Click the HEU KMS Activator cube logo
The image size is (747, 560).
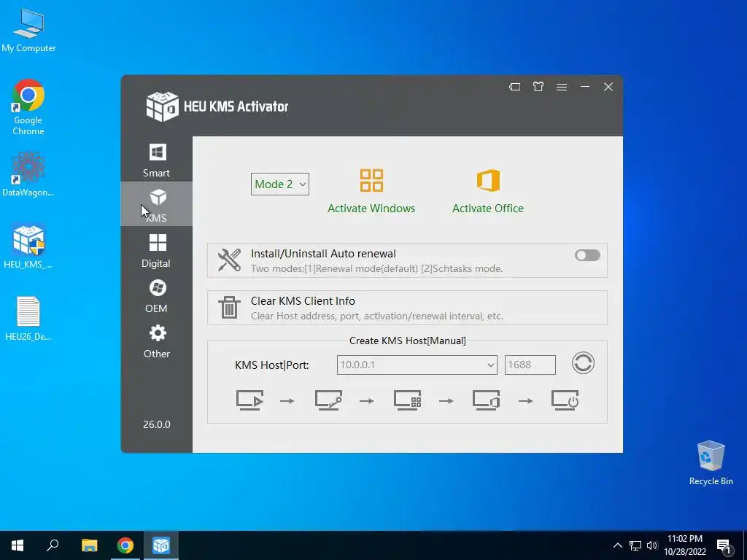[x=162, y=106]
